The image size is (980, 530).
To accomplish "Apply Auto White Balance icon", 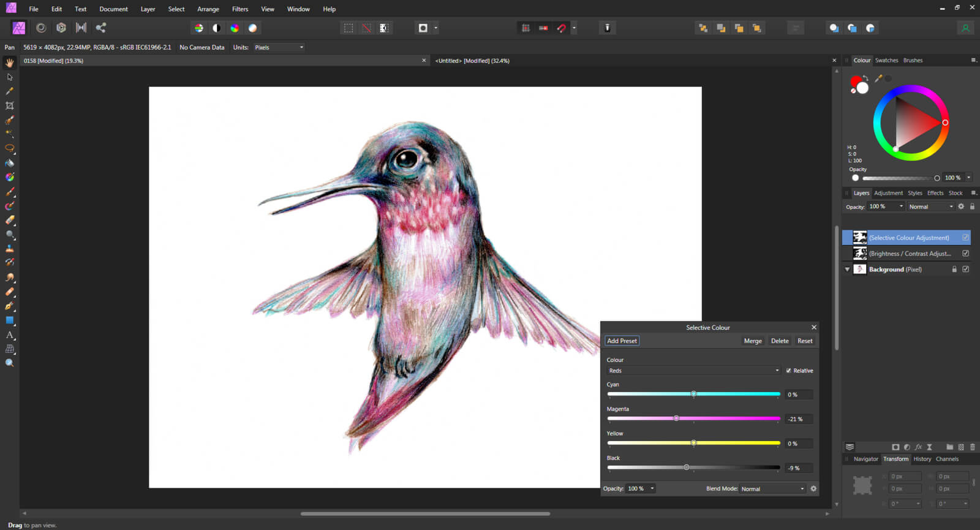I will point(252,28).
